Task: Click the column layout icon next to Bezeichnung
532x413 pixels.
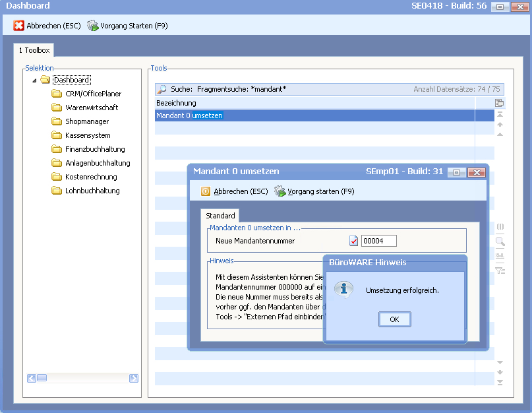Action: coord(500,103)
